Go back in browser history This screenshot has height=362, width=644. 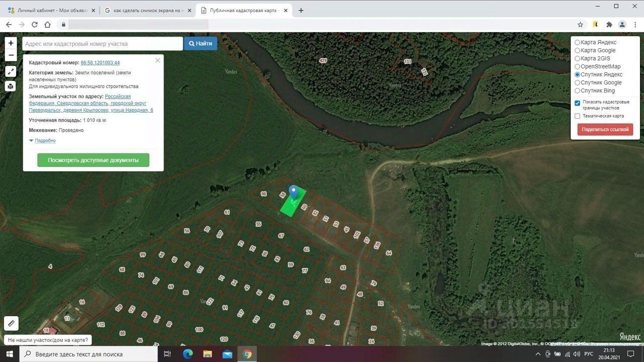[9, 24]
